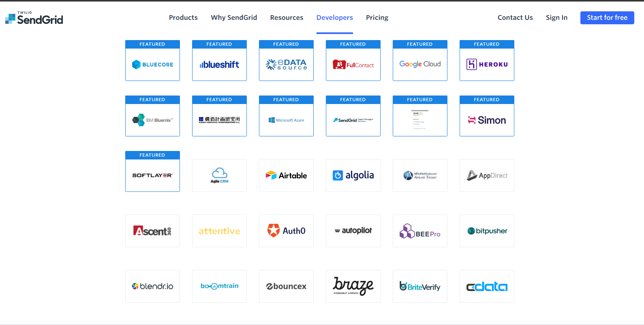The height and width of the screenshot is (325, 644).
Task: Click the Contact Us link
Action: [515, 17]
